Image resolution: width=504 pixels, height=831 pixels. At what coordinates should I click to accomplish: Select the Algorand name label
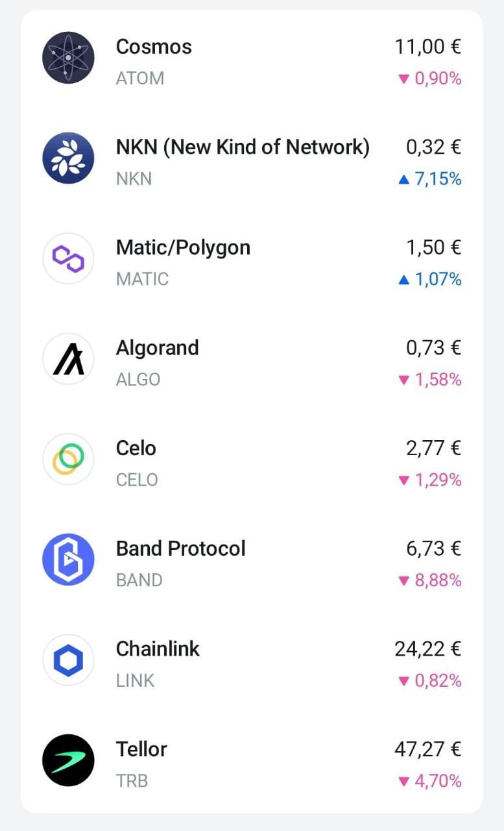(x=157, y=348)
